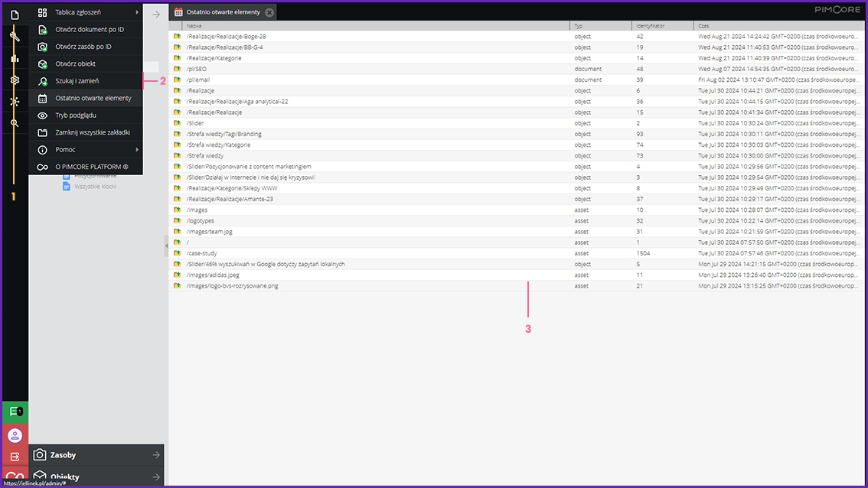
Task: Select Zamknij wszystkie zakładki
Action: [93, 132]
